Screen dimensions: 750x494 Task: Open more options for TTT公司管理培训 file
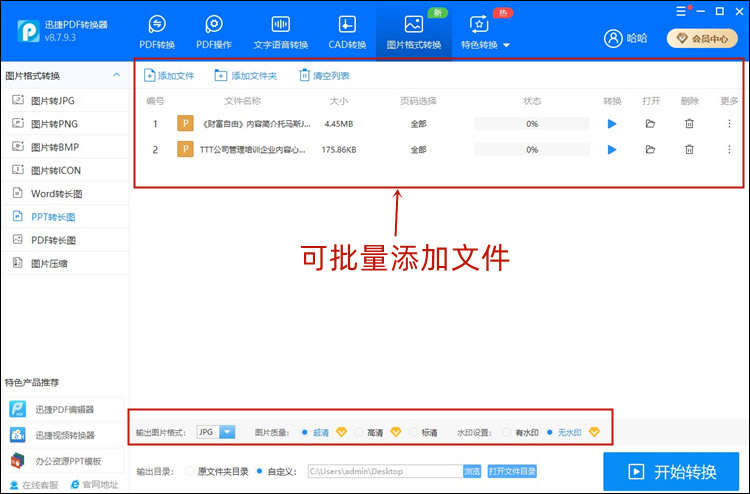(x=729, y=150)
